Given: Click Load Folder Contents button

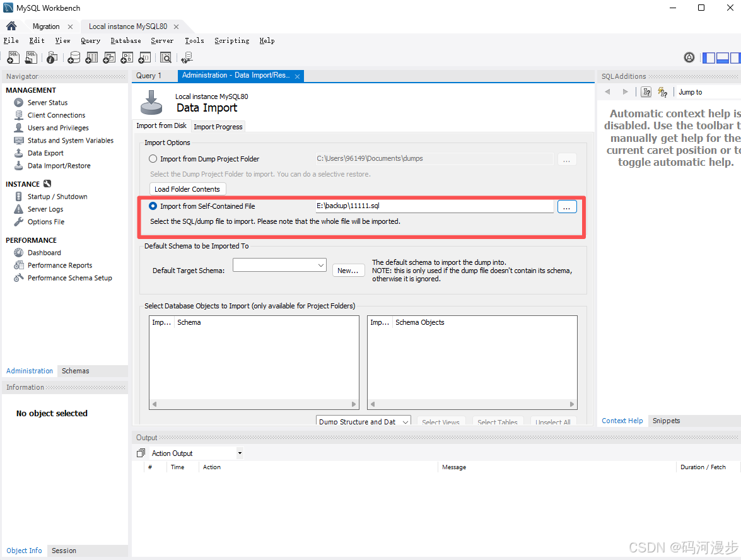Looking at the screenshot, I should [187, 189].
